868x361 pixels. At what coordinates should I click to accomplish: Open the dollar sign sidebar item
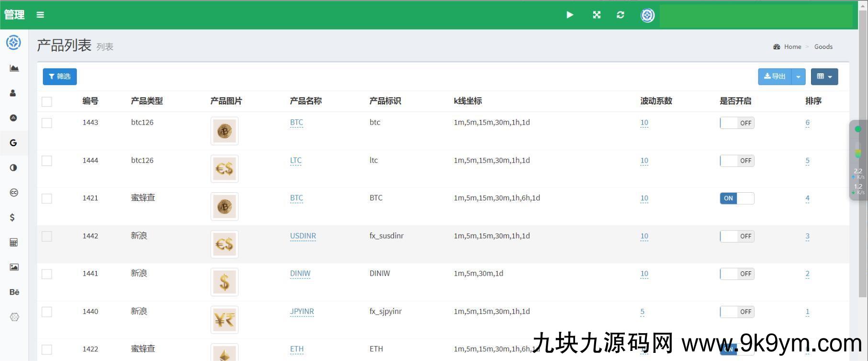12,218
